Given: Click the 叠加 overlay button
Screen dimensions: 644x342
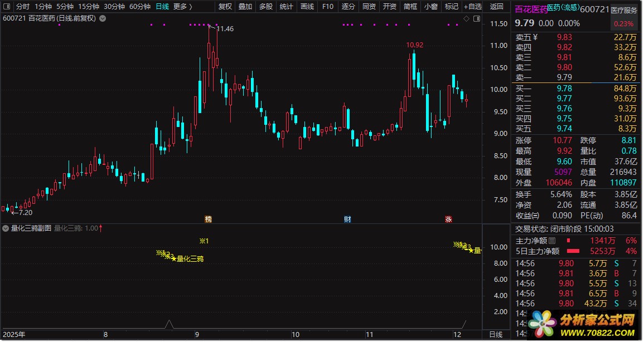Looking at the screenshot, I should (x=245, y=7).
